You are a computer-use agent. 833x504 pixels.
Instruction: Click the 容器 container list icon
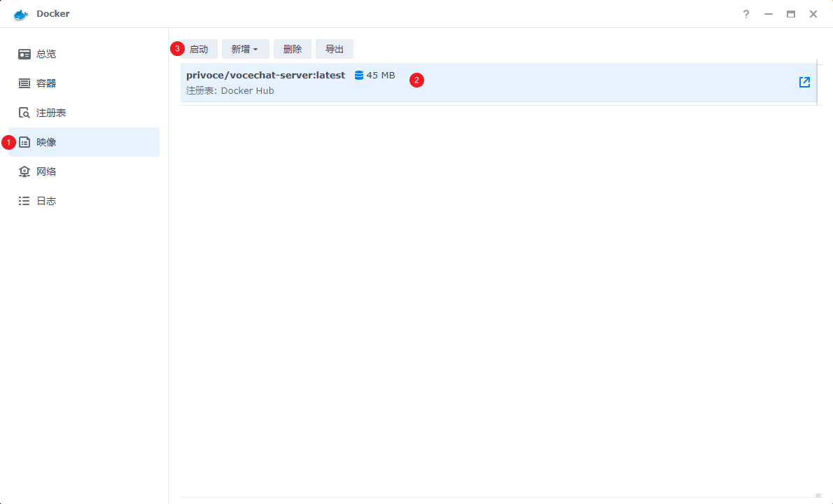pyautogui.click(x=24, y=83)
